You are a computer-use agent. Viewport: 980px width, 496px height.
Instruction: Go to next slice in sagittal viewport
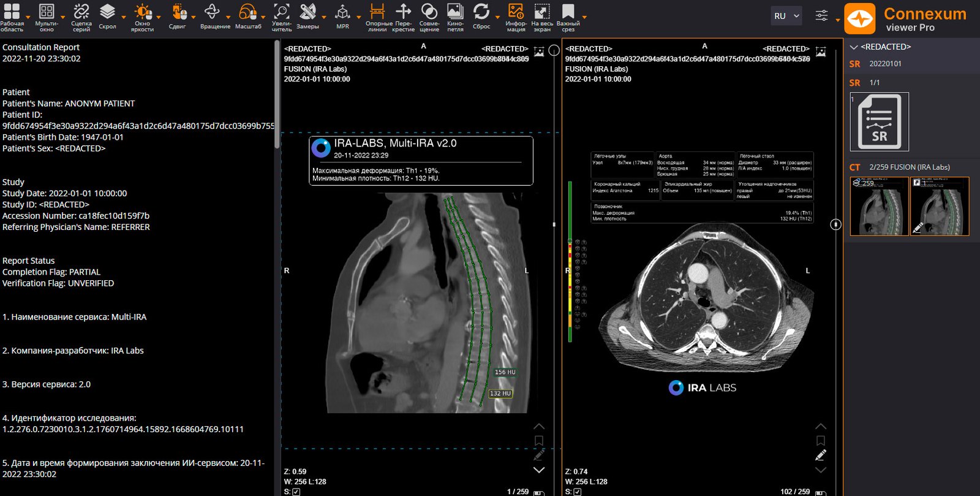(x=539, y=470)
